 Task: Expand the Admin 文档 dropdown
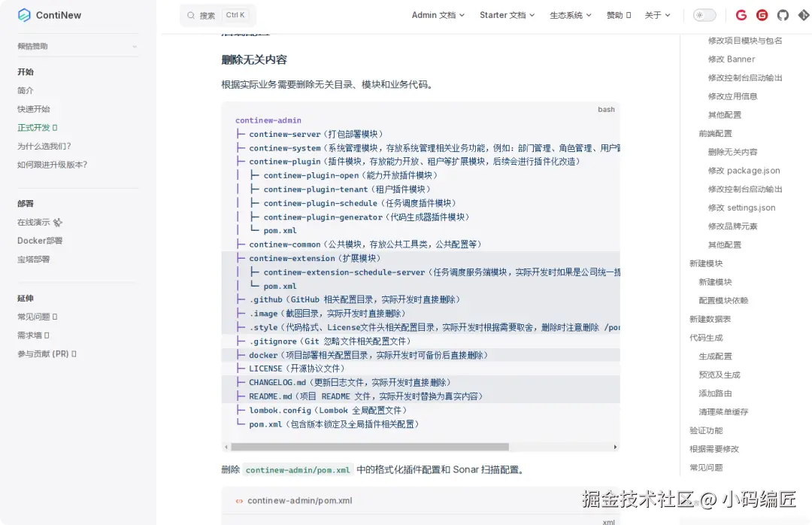click(x=438, y=15)
